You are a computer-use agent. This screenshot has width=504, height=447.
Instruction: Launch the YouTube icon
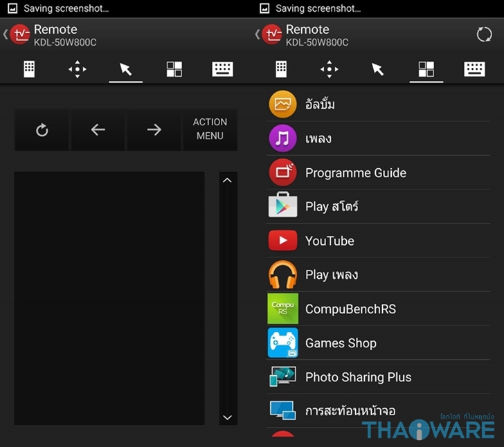[282, 240]
